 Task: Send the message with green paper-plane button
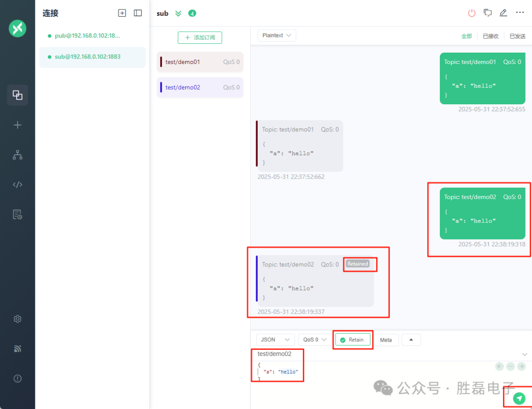(x=519, y=398)
